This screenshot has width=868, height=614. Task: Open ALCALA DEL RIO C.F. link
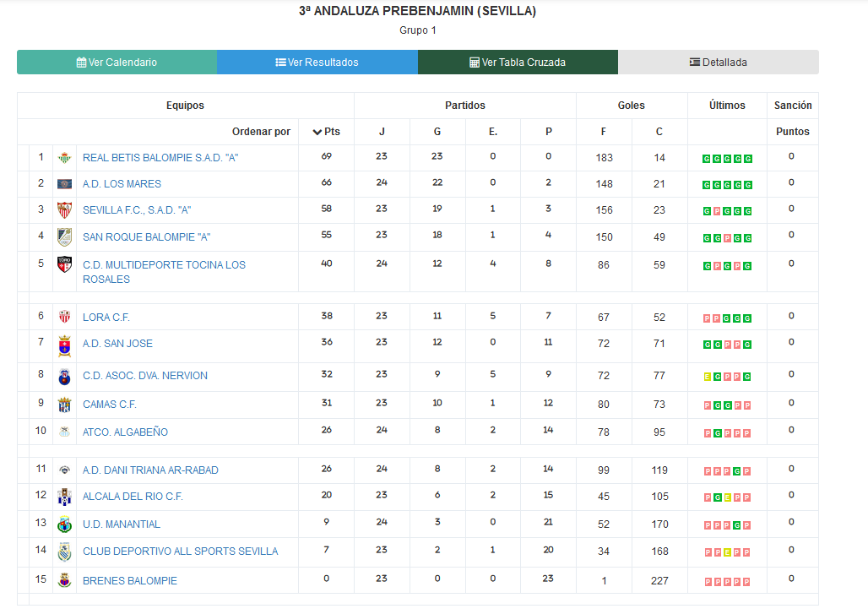(x=133, y=496)
